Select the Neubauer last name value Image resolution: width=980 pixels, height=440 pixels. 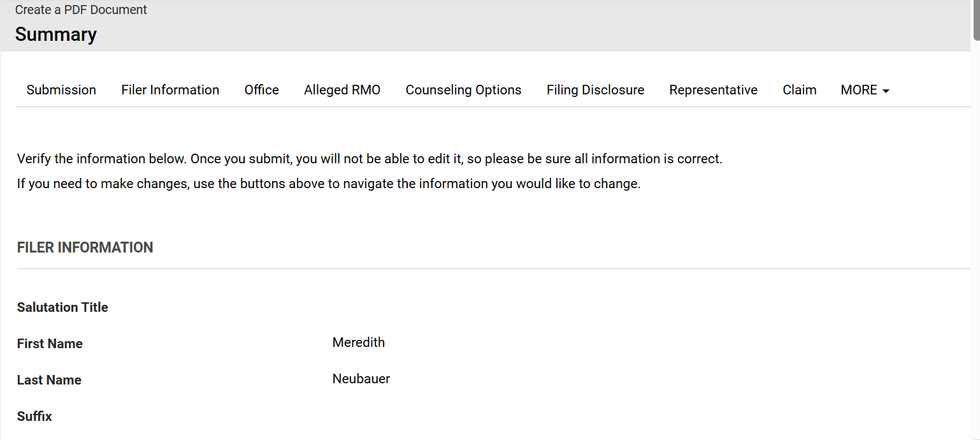point(361,379)
